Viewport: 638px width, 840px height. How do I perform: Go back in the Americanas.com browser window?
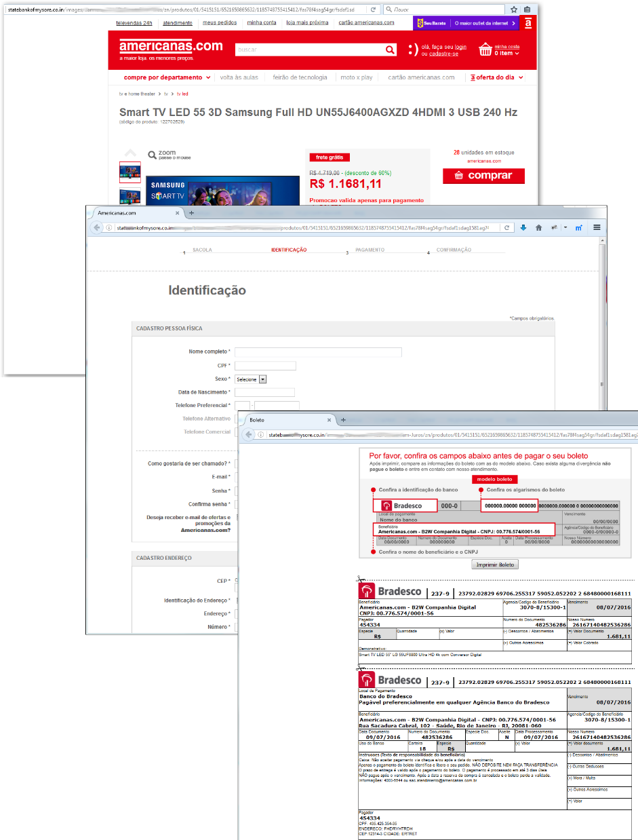(x=97, y=228)
